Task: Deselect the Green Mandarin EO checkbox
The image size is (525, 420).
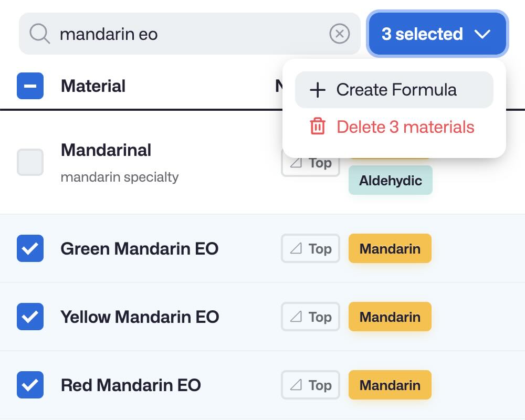Action: tap(30, 248)
